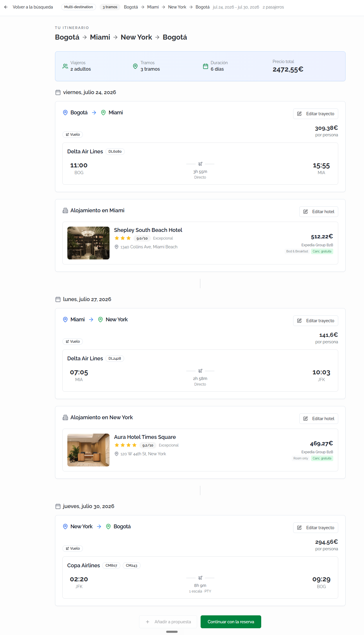Continue with Continuar con la reserva button
364x635 pixels.
coord(231,622)
